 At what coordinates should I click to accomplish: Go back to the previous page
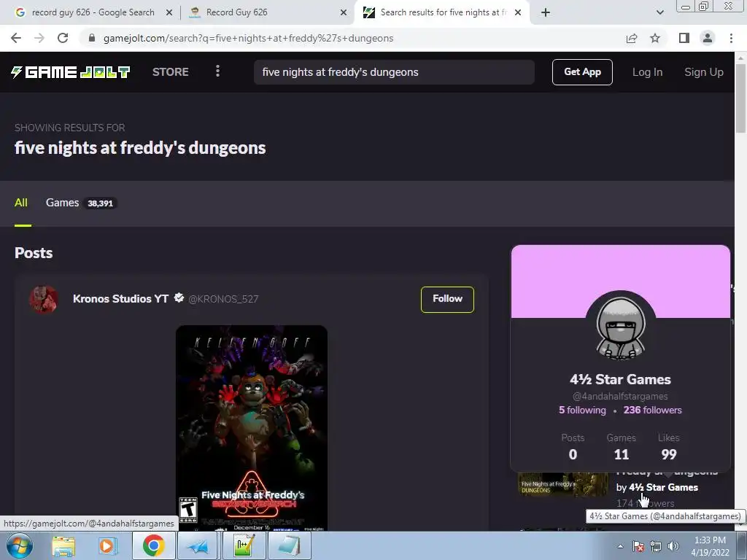tap(16, 38)
